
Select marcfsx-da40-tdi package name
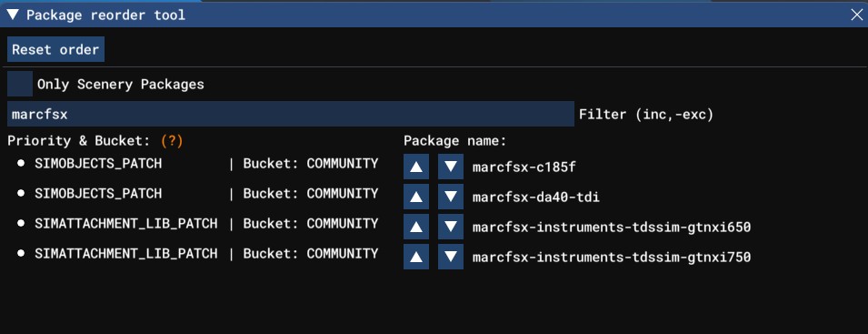[536, 197]
